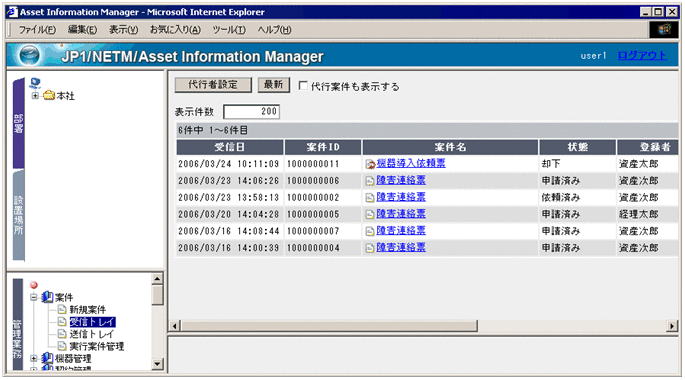Viewport: 685px width, 380px height.
Task: Open the ファイル(F) menu
Action: click(37, 30)
